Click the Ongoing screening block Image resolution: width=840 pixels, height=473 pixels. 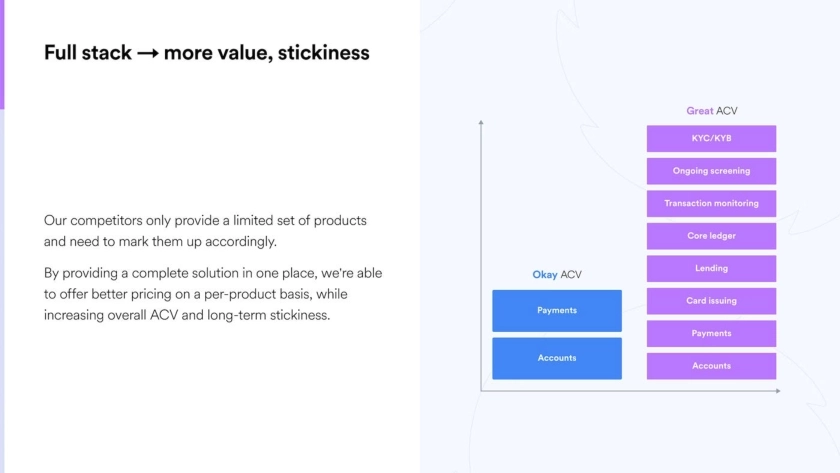pos(711,171)
